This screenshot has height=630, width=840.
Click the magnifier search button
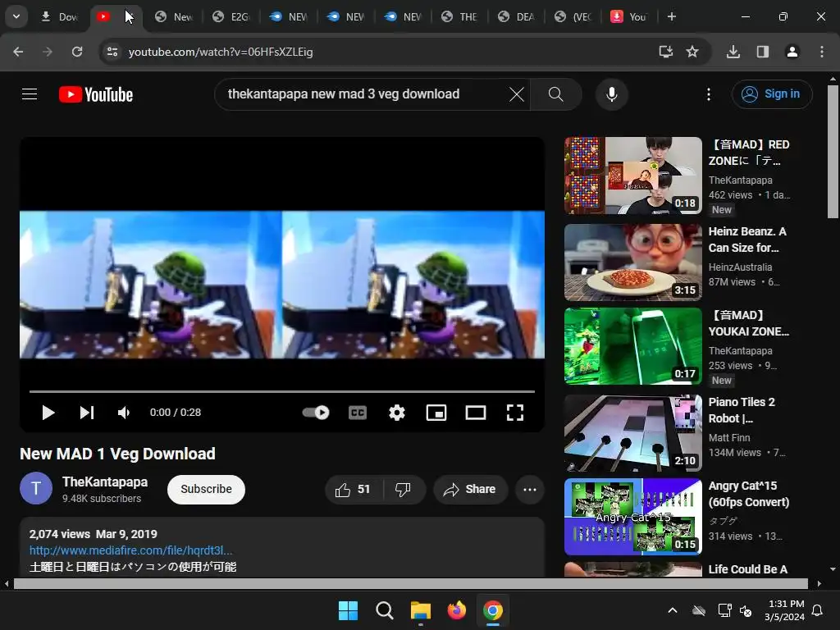coord(555,94)
